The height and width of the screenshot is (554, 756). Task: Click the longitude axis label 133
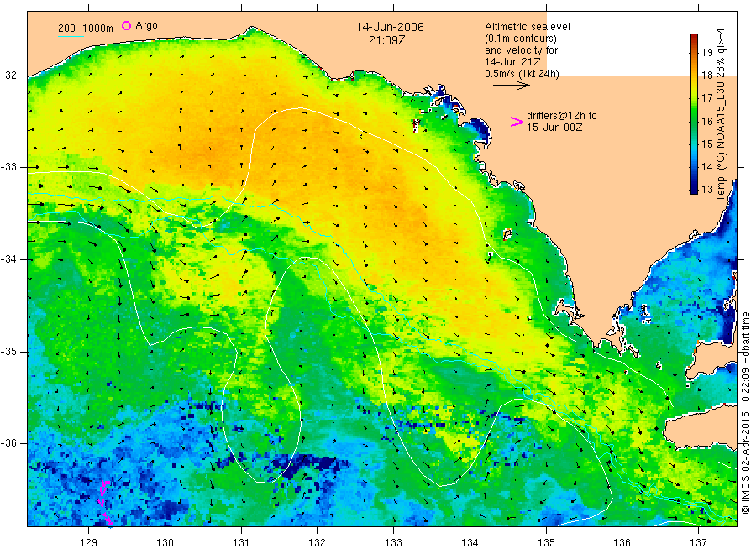(x=393, y=542)
